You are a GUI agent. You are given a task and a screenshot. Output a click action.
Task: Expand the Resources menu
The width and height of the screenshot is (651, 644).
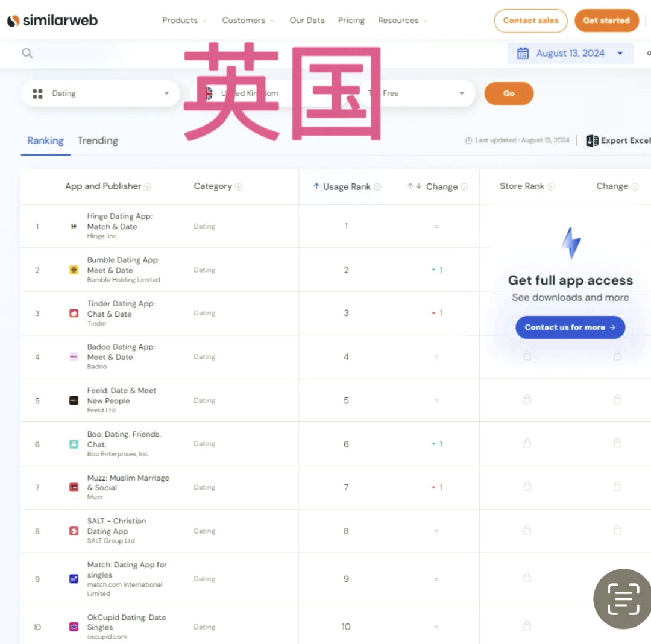pyautogui.click(x=402, y=21)
